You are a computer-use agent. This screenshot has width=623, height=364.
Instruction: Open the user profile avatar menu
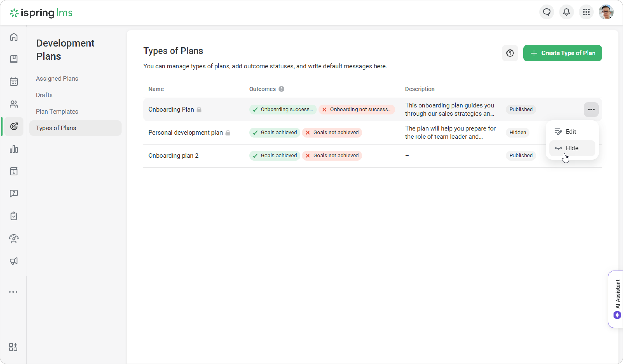click(x=606, y=12)
